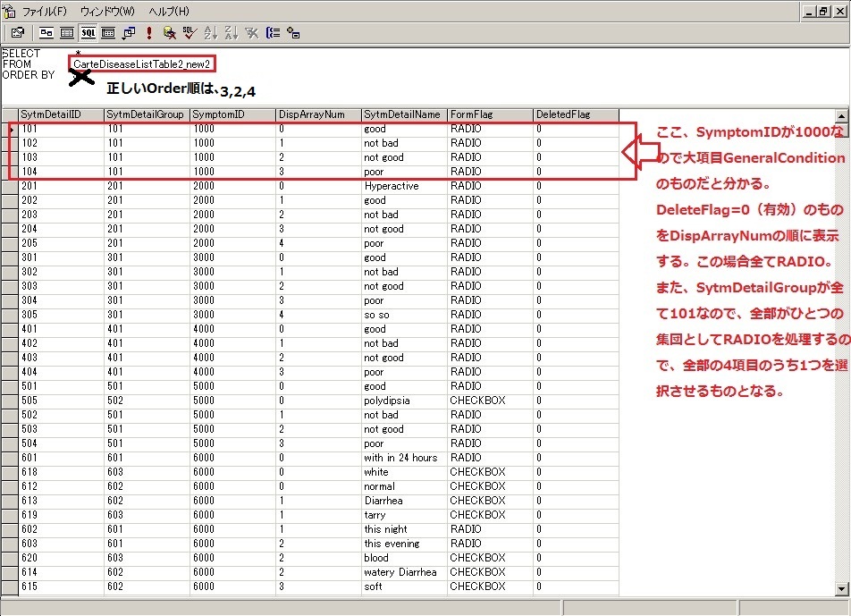Screen dimensions: 851x616
Task: Click the SymptomID column header
Action: coord(232,114)
